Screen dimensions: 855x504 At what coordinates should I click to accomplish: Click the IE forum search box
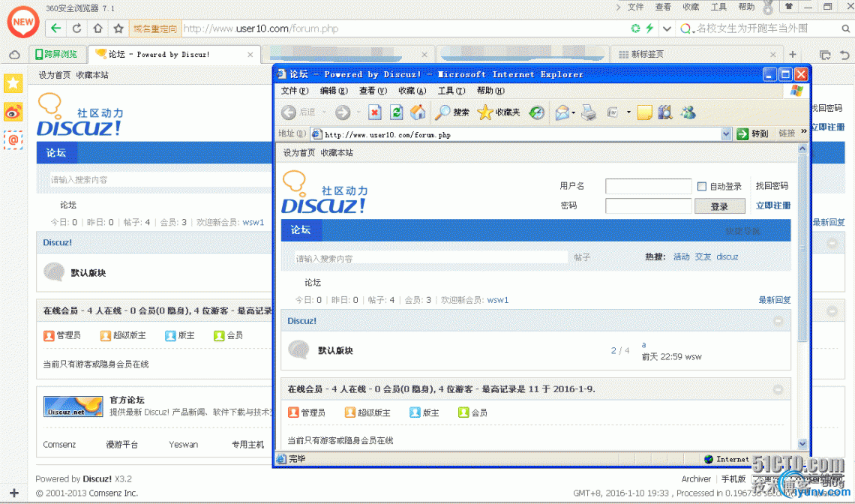coord(430,258)
